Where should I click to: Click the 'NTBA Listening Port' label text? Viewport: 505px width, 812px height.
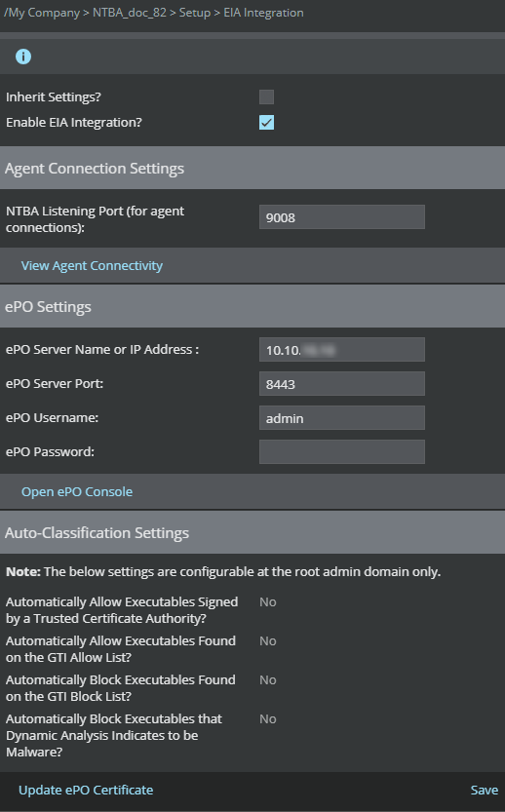pyautogui.click(x=95, y=219)
